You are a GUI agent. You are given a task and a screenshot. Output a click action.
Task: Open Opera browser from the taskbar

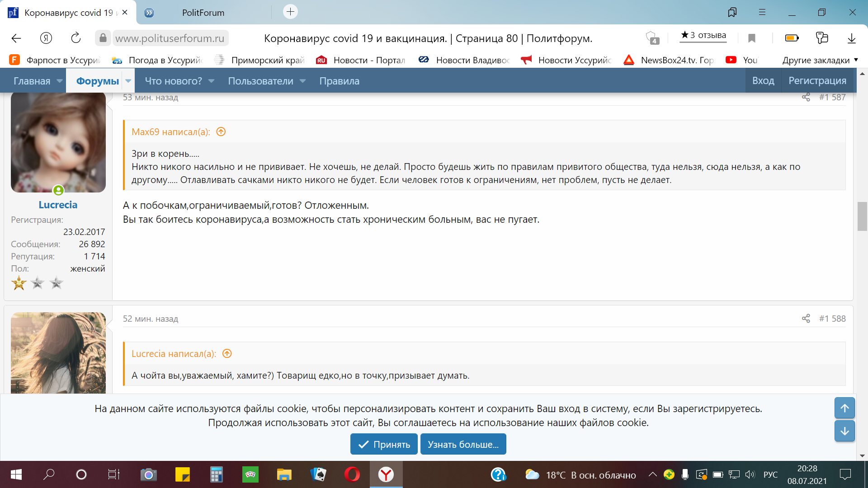pyautogui.click(x=352, y=474)
